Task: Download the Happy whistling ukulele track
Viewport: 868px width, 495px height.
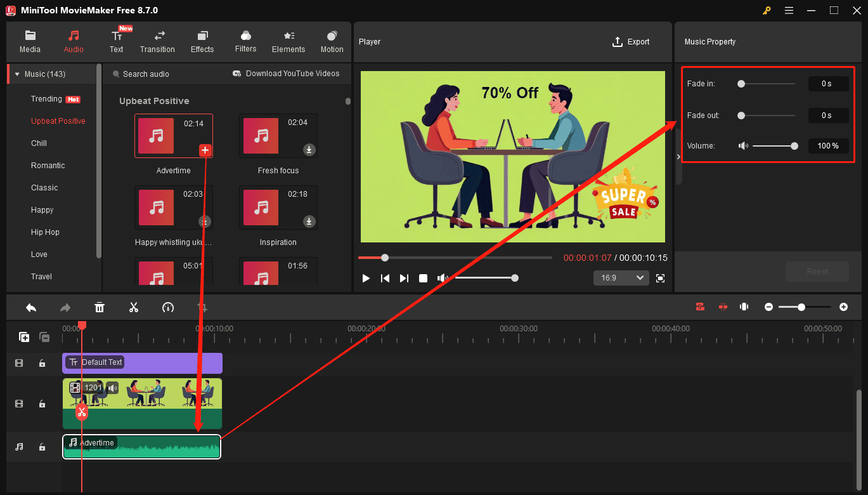Action: tap(205, 221)
